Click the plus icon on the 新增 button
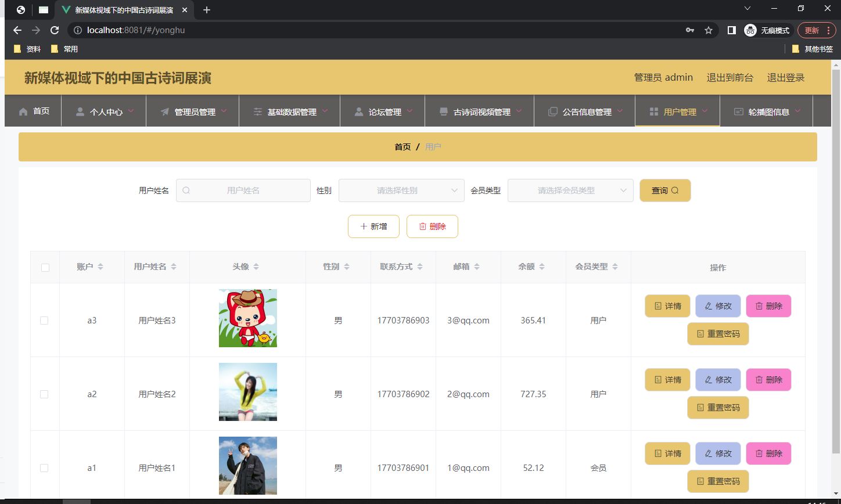 (364, 226)
